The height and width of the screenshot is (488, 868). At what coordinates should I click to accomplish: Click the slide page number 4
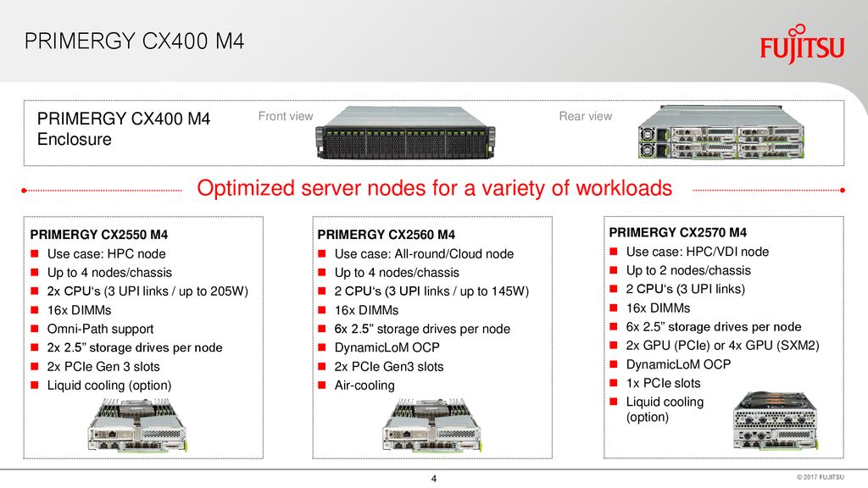[x=434, y=479]
